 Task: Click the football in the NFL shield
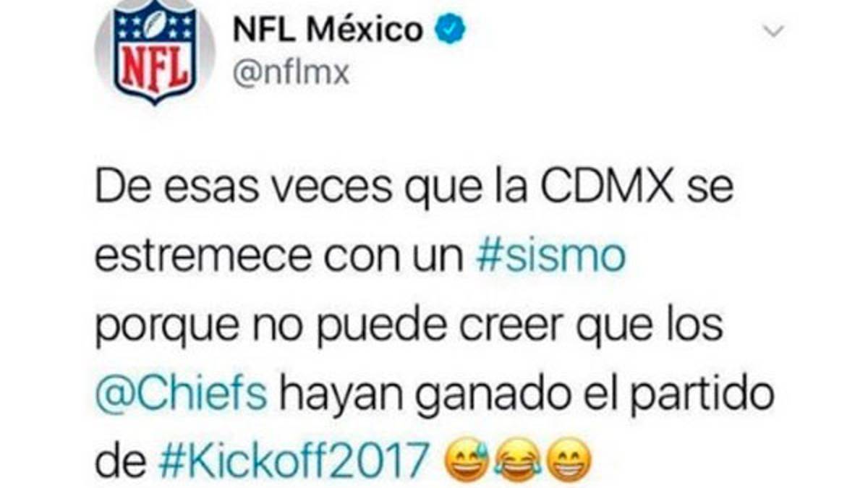[x=154, y=23]
